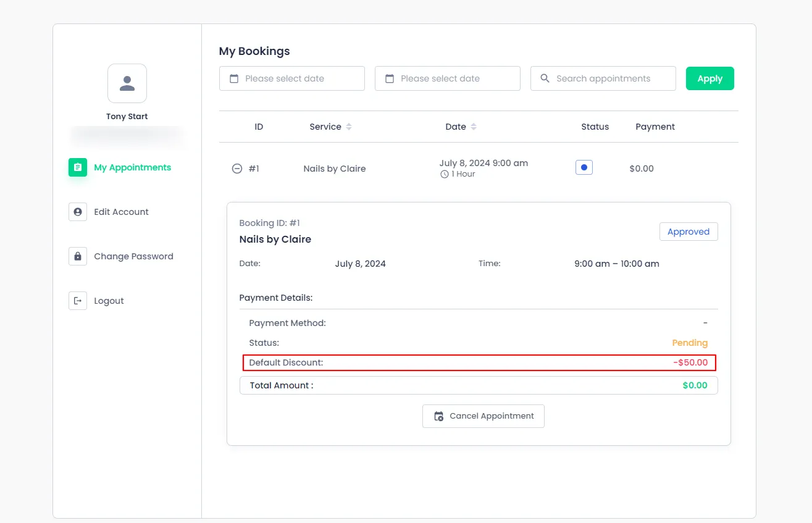Image resolution: width=812 pixels, height=523 pixels.
Task: Click the second date field's calendar icon
Action: click(x=390, y=78)
